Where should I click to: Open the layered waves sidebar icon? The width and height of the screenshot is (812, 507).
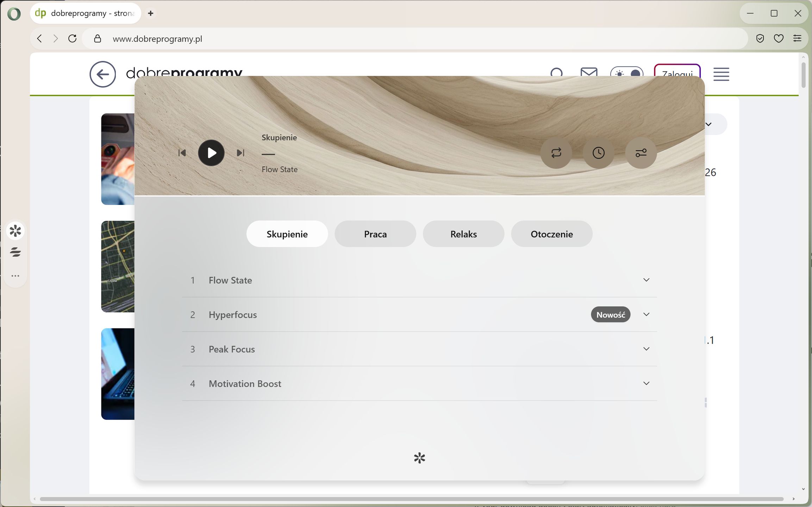pyautogui.click(x=15, y=252)
